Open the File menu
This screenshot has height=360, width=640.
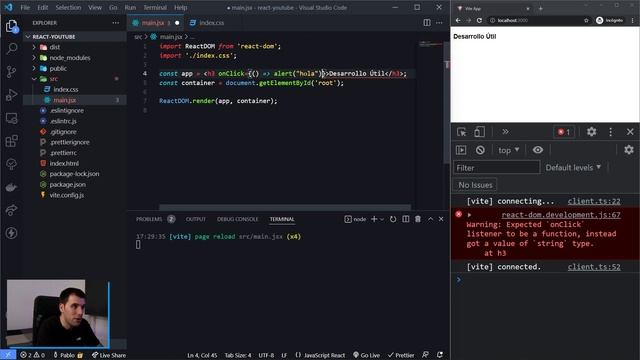tap(25, 7)
